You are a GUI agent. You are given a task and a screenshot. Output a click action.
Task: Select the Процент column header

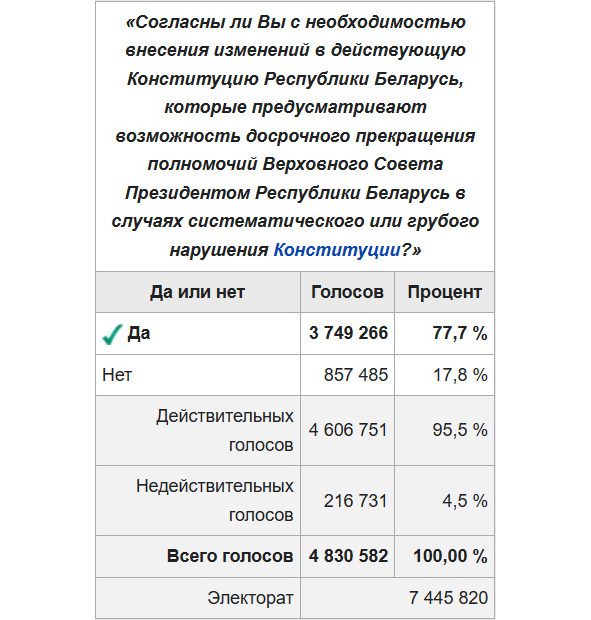444,292
